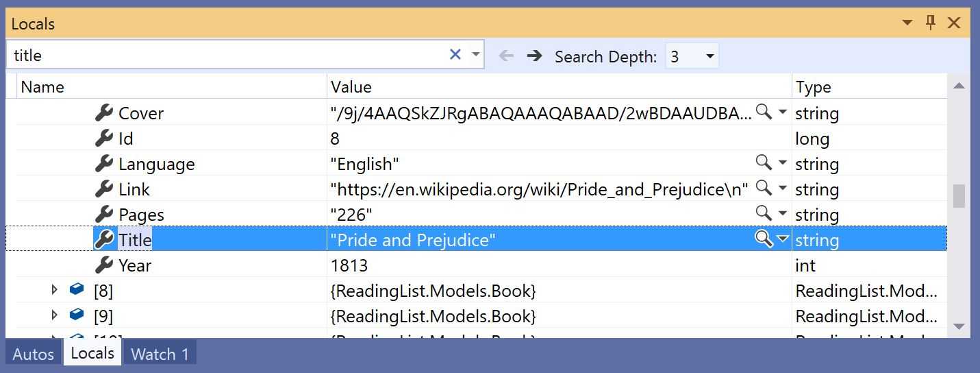Select the Language property name
The width and height of the screenshot is (980, 373).
click(x=157, y=165)
